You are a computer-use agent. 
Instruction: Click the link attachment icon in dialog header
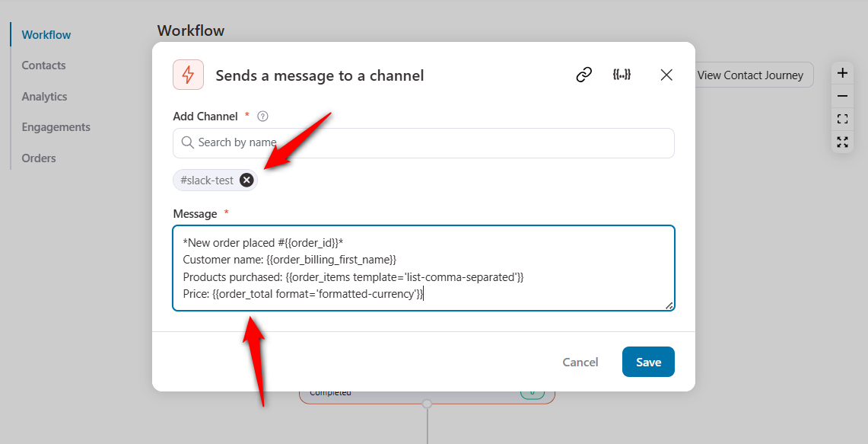tap(583, 75)
